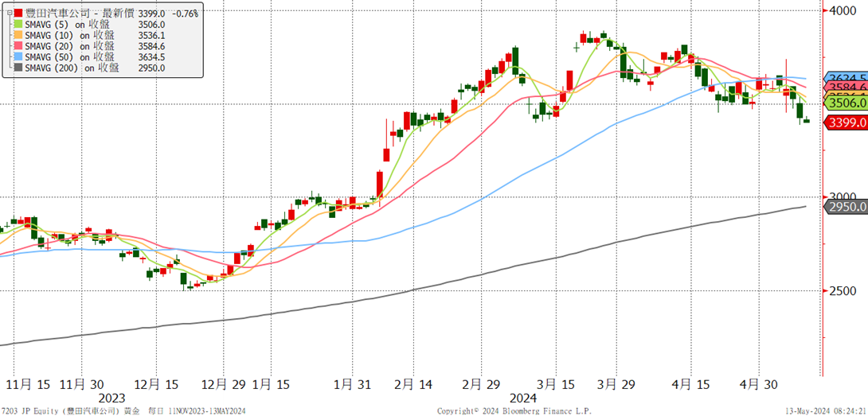Screen dimensions: 868x416
Task: Click the 3536.1 value in the legend
Action: point(152,36)
